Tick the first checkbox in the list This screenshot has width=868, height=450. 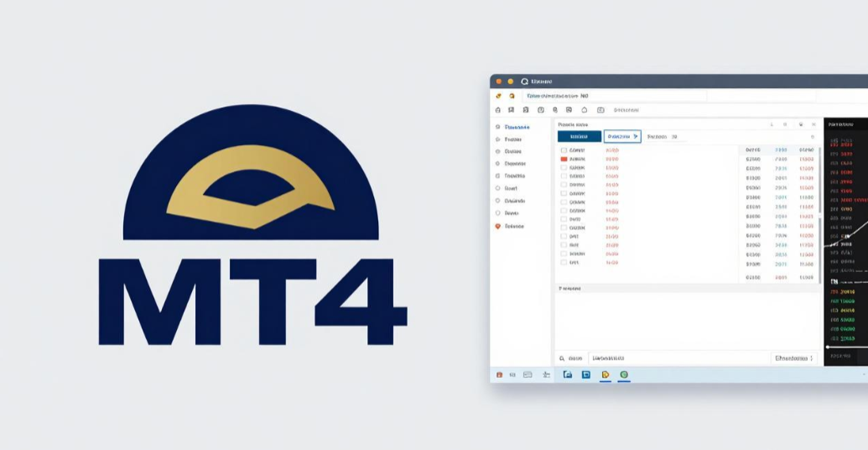564,150
